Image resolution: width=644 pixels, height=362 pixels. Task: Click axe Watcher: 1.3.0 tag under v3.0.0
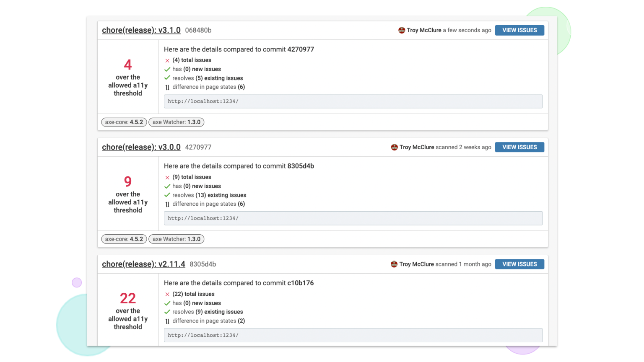(177, 239)
